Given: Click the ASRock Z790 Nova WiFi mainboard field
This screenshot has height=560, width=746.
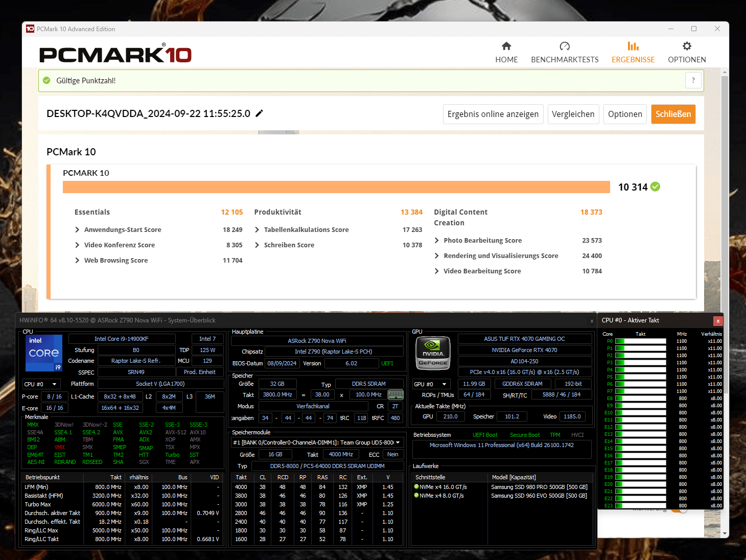Looking at the screenshot, I should [317, 341].
